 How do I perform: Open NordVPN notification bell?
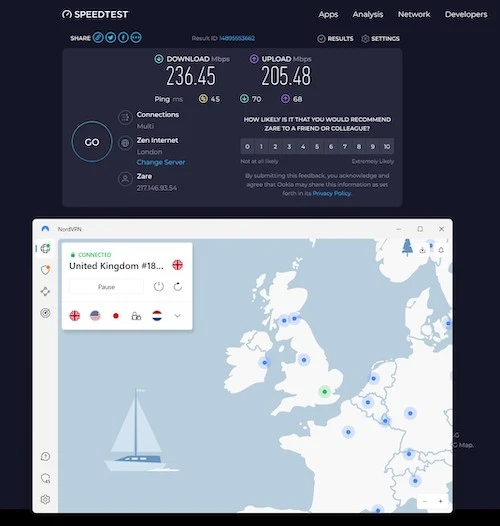(x=441, y=250)
